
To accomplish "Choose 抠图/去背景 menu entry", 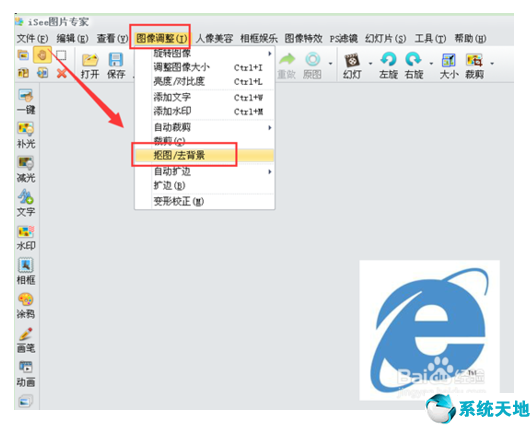I will tap(205, 155).
